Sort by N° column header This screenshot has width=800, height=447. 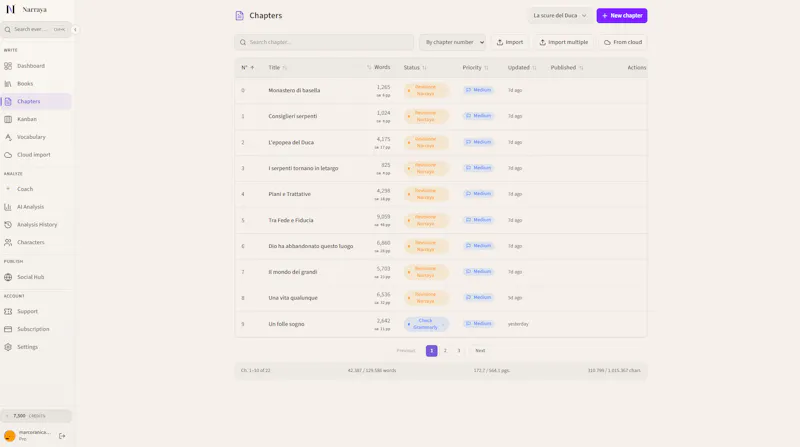[247, 67]
